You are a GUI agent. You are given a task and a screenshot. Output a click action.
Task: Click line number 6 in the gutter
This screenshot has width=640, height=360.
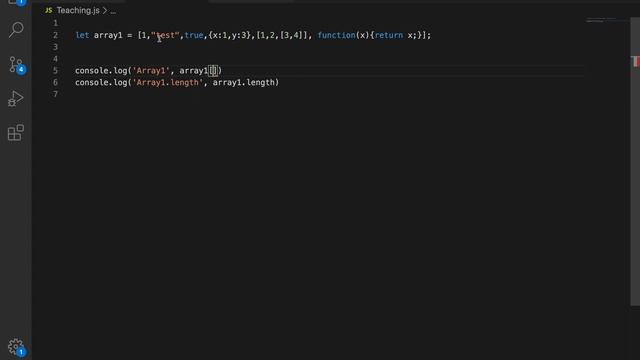55,82
